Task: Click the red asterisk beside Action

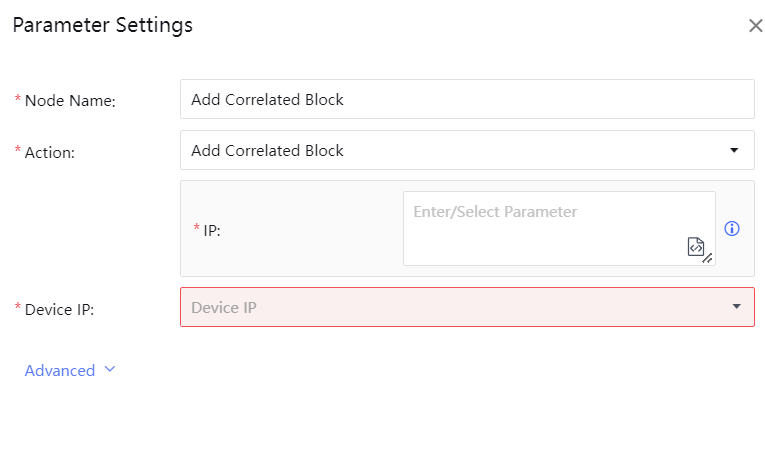Action: pyautogui.click(x=17, y=152)
